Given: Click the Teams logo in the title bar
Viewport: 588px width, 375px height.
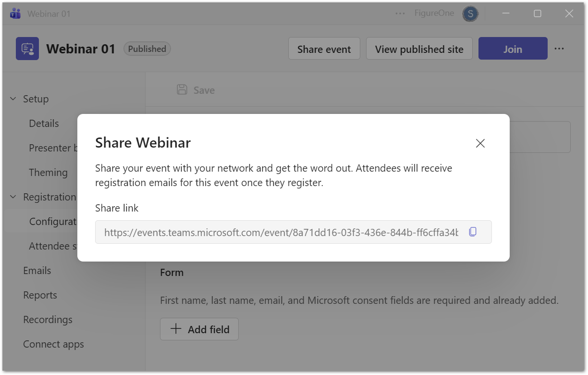Looking at the screenshot, I should click(15, 13).
